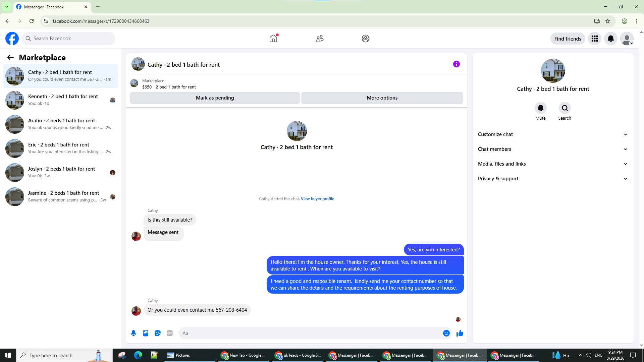Open the Chrome profile icon in toolbar

pyautogui.click(x=625, y=21)
